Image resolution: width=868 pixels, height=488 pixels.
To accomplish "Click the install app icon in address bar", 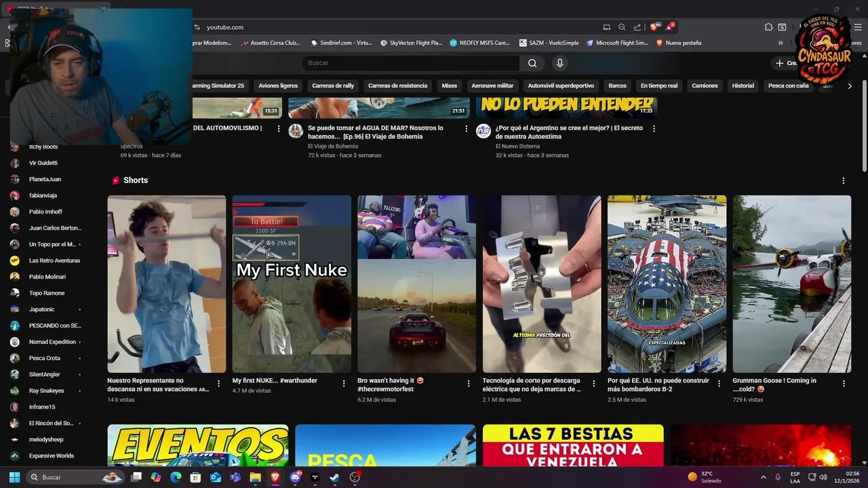I will (x=606, y=27).
